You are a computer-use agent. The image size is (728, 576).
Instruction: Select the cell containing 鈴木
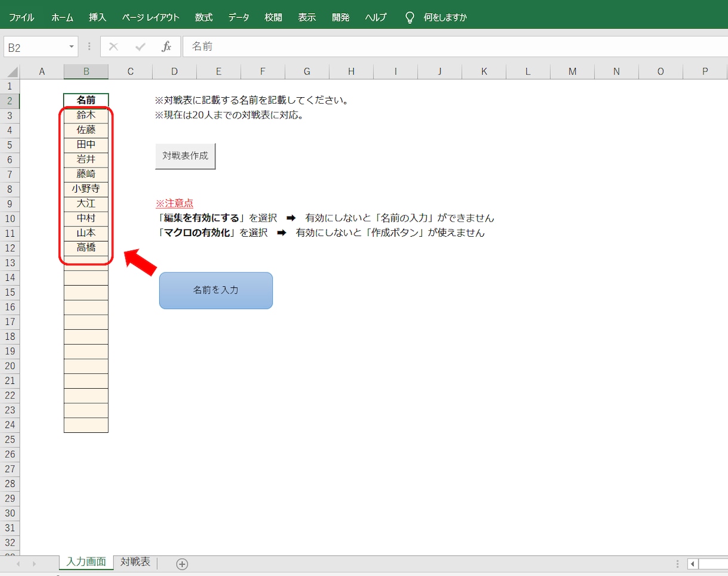tap(86, 115)
